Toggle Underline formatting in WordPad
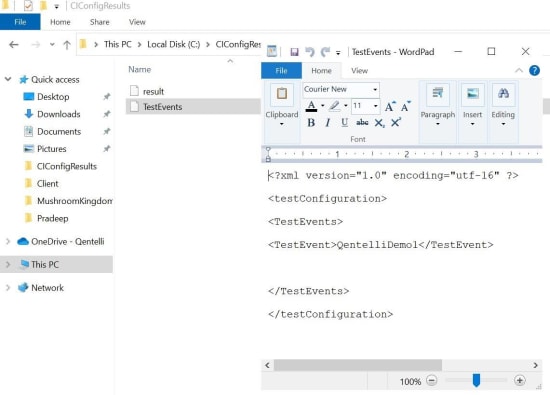The width and height of the screenshot is (550, 395). point(344,123)
